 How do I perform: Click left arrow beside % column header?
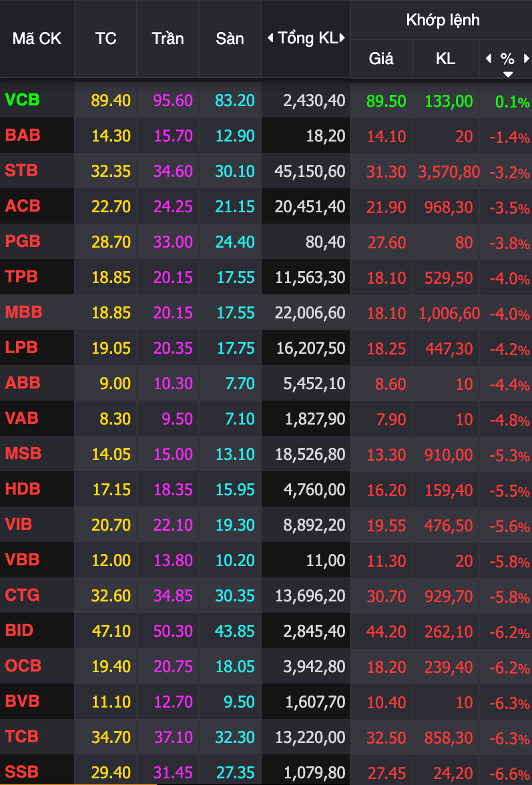(489, 59)
